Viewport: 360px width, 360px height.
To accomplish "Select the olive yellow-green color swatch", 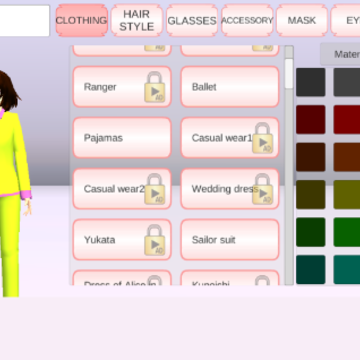I will 347,195.
